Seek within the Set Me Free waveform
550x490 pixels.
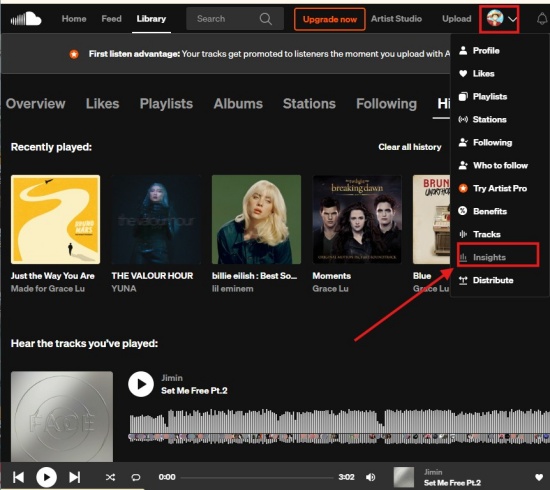pos(340,426)
